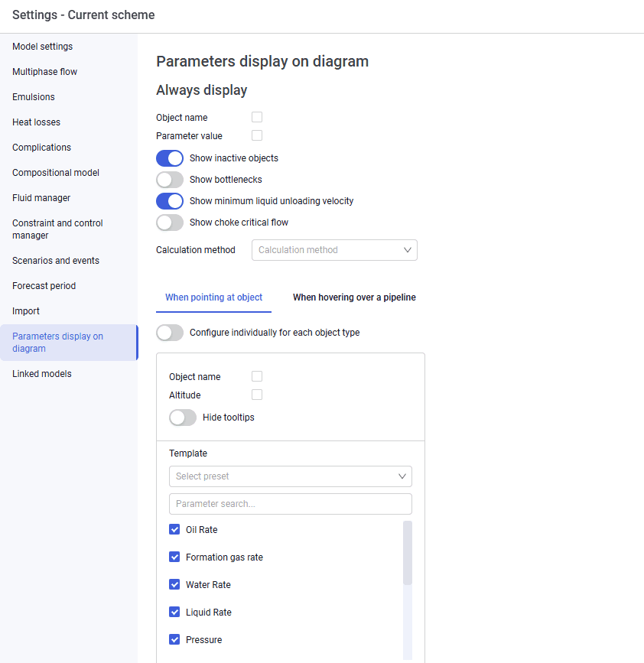
Task: Switch to When hovering over a pipeline tab
Action: click(354, 297)
